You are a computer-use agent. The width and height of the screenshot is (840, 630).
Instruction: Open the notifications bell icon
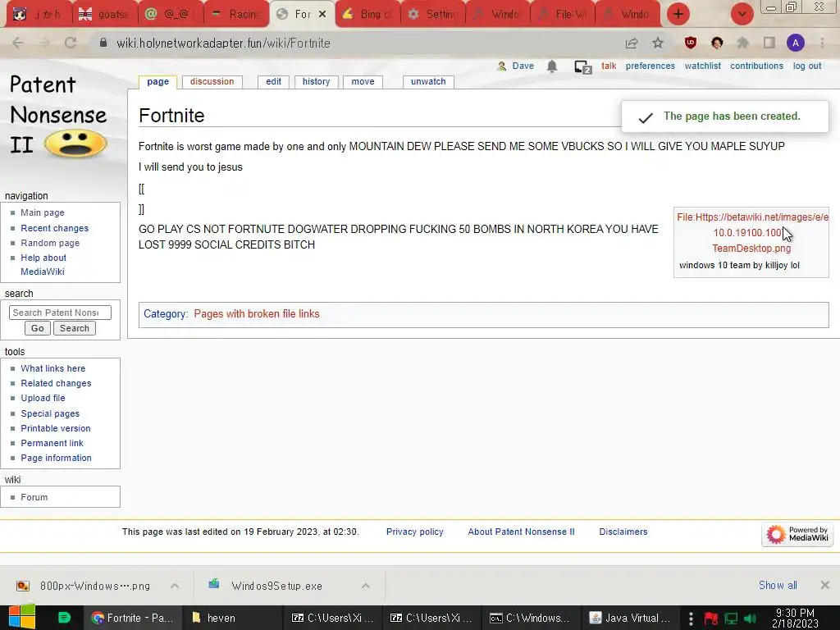click(x=552, y=66)
